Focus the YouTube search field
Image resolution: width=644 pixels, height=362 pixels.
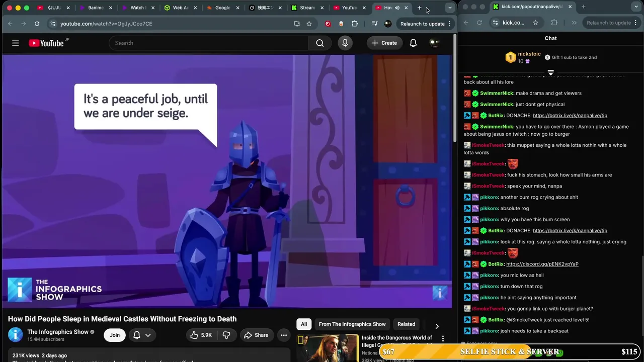208,43
